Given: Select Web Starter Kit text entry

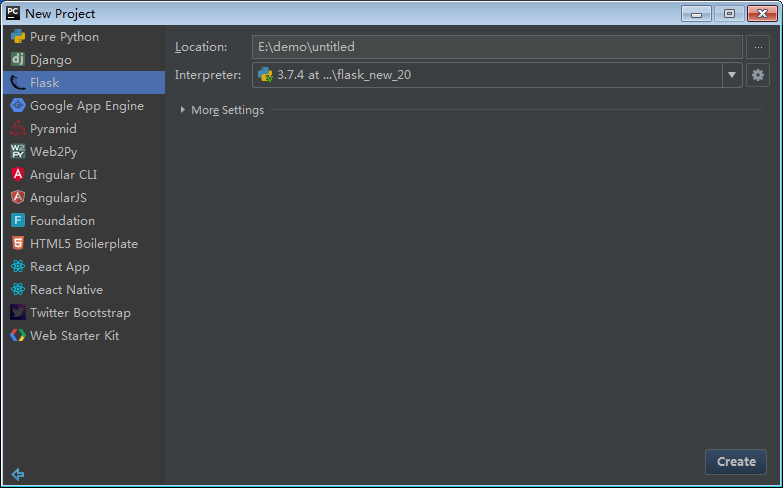Looking at the screenshot, I should [x=74, y=336].
